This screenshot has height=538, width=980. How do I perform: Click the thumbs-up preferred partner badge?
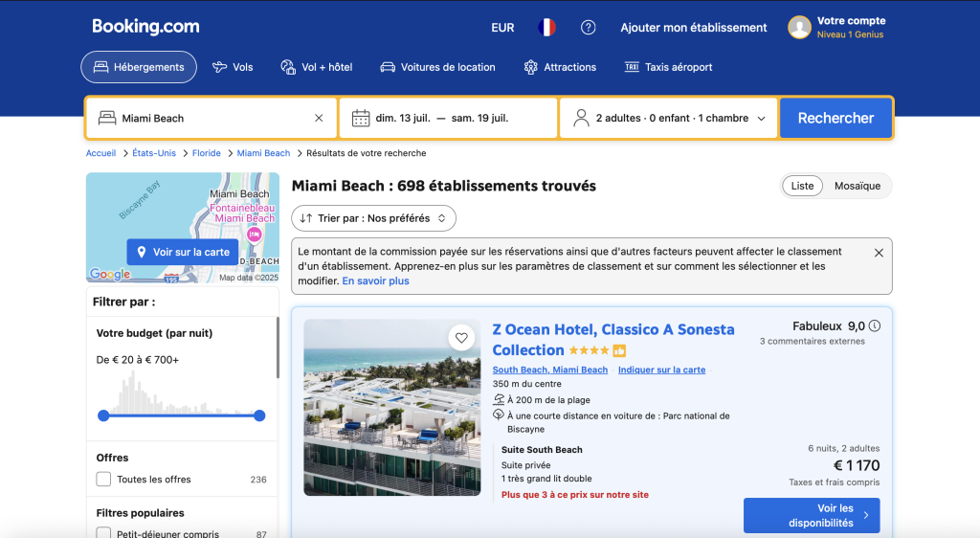point(619,350)
